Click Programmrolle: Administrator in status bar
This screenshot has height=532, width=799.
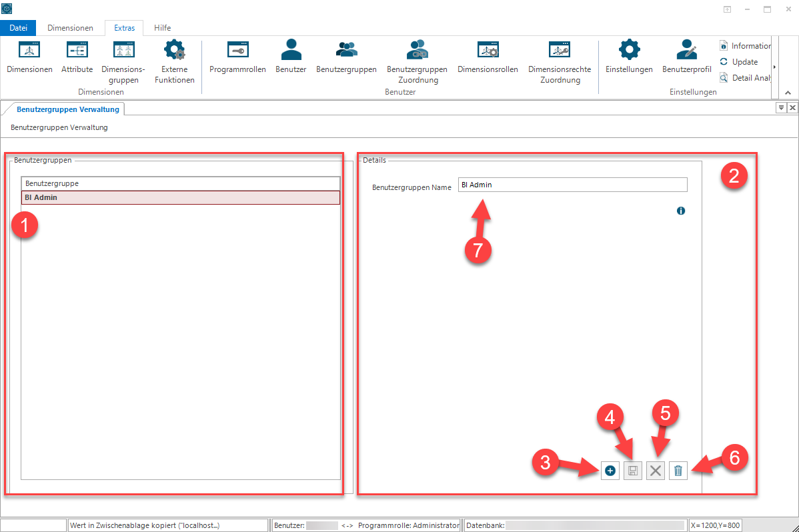pyautogui.click(x=409, y=525)
